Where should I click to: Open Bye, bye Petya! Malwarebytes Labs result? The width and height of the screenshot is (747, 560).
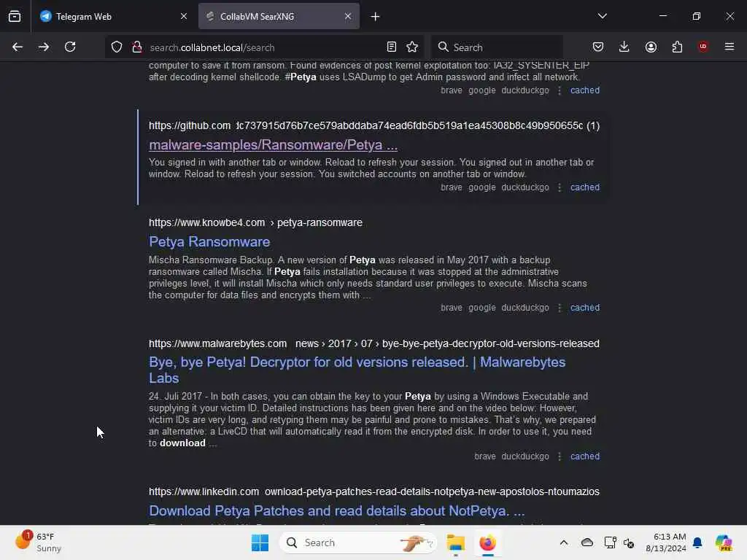[357, 370]
